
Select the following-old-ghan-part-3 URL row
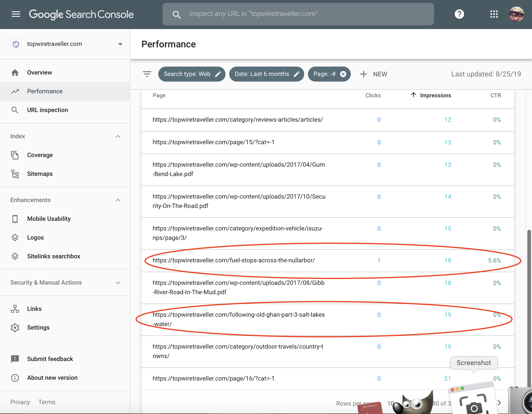(328, 319)
